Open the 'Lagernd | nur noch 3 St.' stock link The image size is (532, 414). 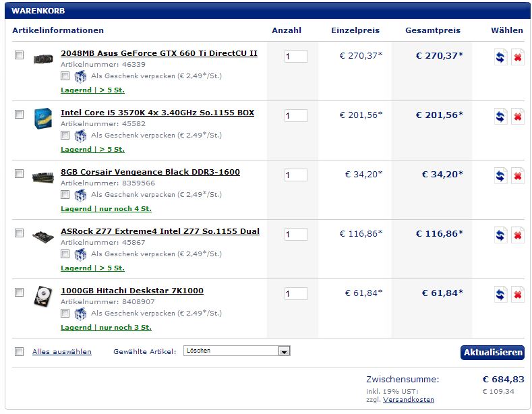tap(106, 328)
